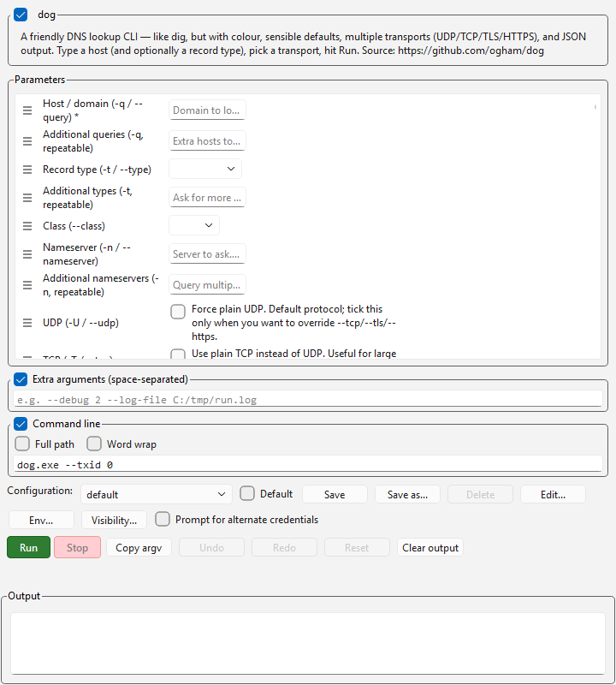Open the Class dropdown

pos(194,225)
